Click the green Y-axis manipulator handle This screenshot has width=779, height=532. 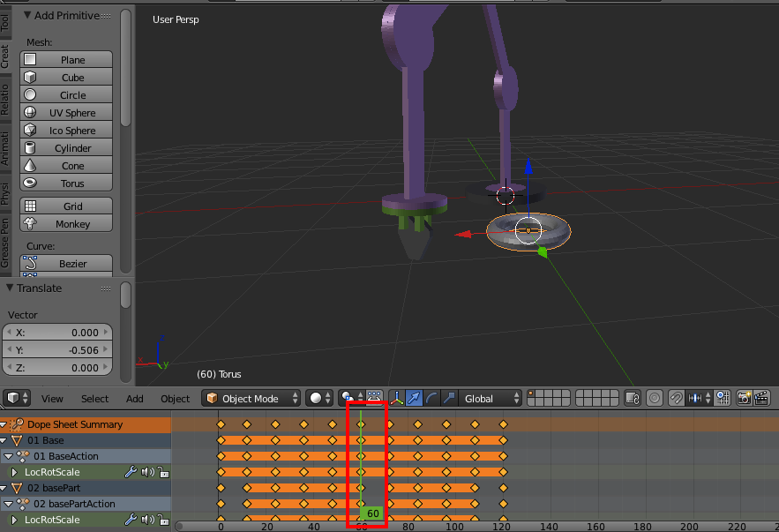(543, 252)
